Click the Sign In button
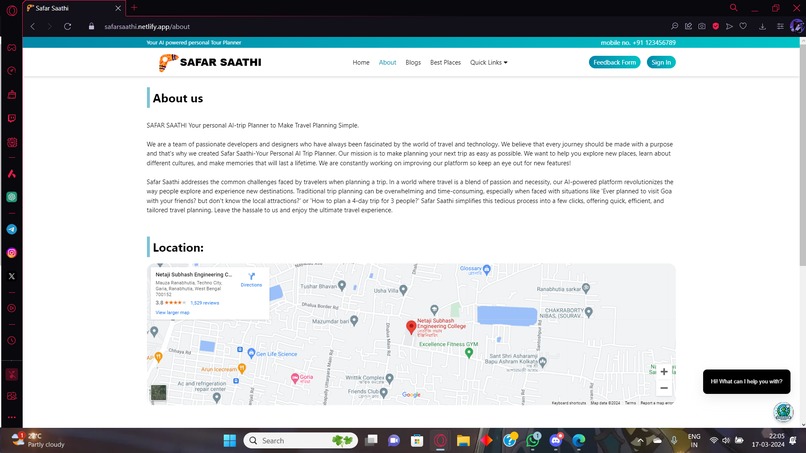The image size is (806, 453). pos(661,62)
